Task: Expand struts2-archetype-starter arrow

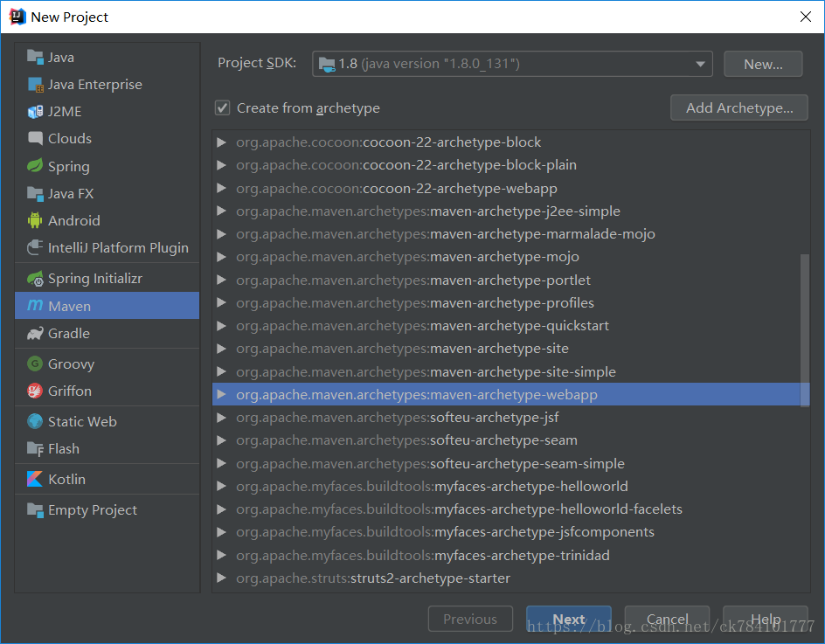Action: pos(221,578)
